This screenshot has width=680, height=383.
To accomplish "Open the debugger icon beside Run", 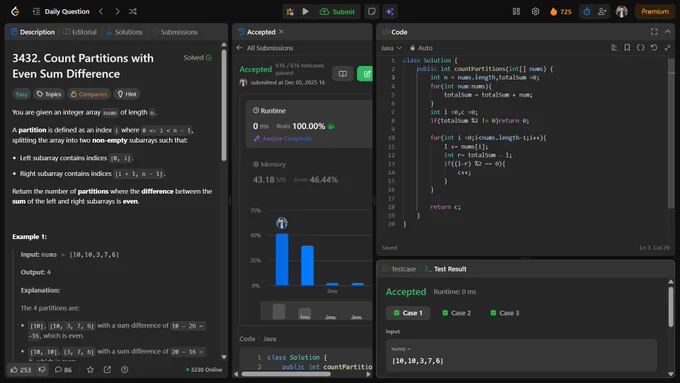I will click(x=290, y=12).
